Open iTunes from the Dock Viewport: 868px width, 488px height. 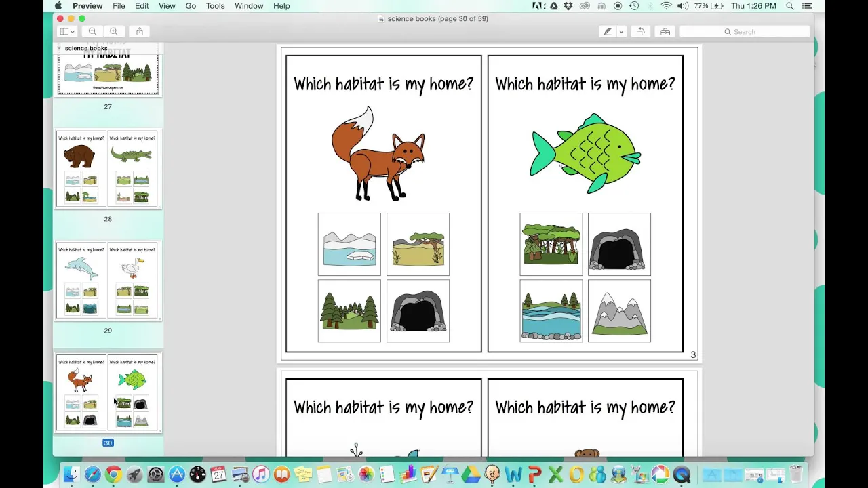(x=260, y=474)
